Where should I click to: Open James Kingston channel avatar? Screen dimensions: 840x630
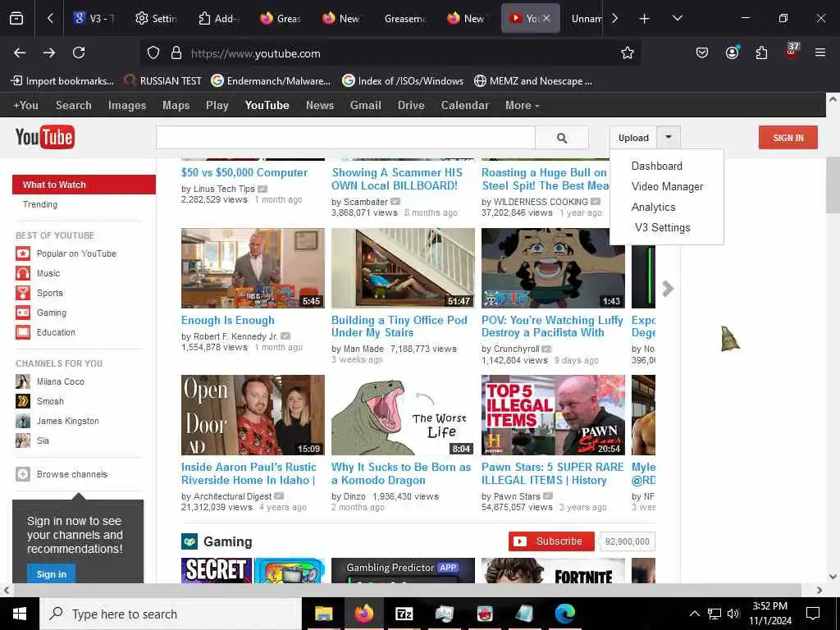click(23, 421)
